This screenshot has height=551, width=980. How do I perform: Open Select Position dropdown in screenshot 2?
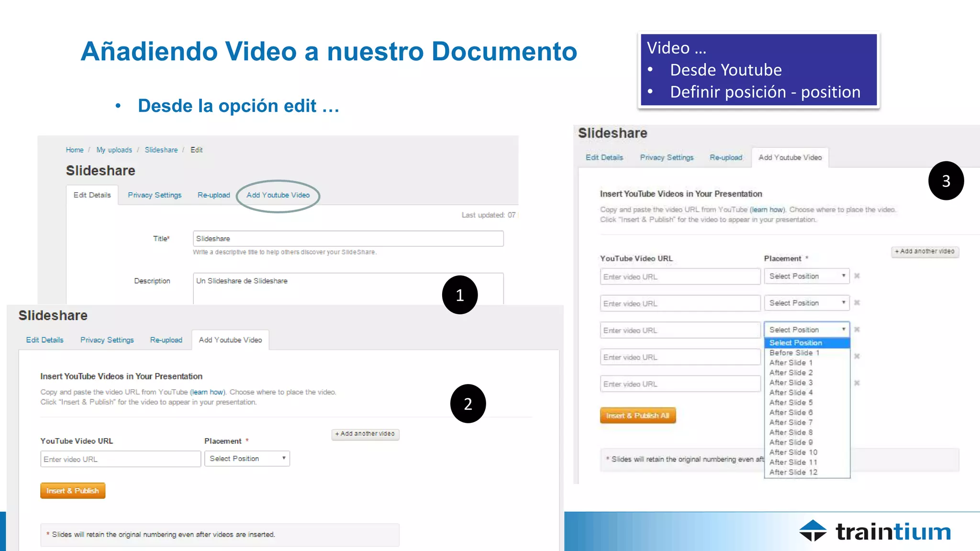click(247, 459)
